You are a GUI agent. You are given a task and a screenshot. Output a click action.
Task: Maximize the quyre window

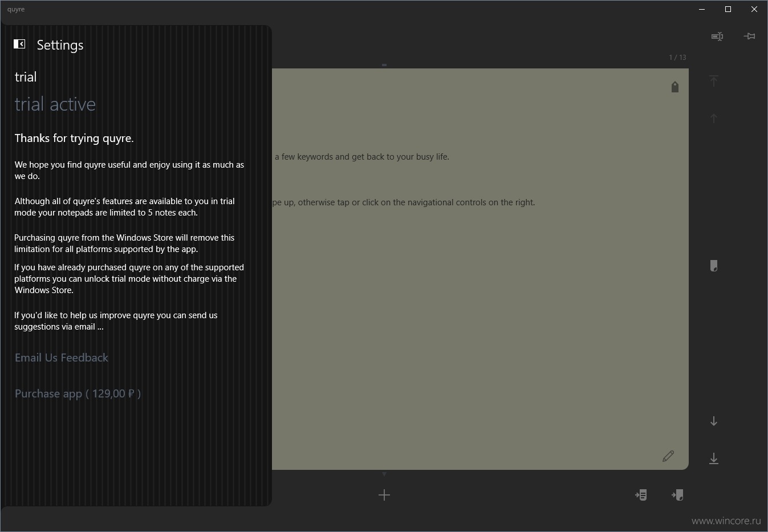[x=728, y=9]
